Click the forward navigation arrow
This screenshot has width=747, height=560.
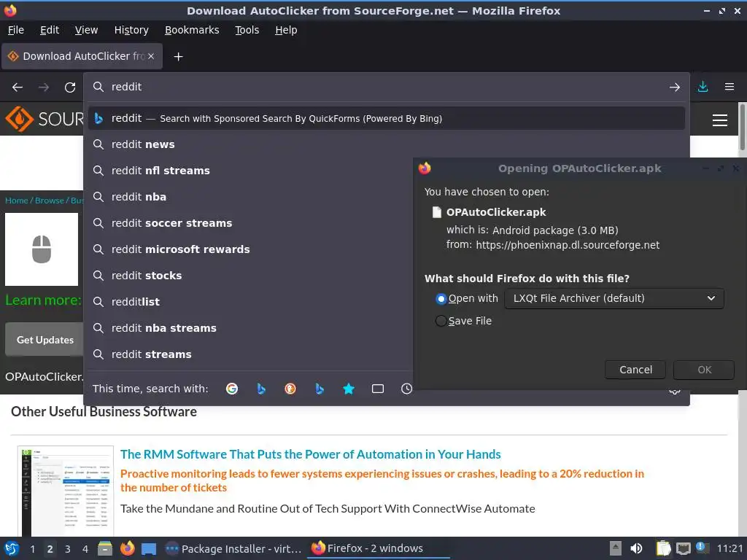click(44, 87)
